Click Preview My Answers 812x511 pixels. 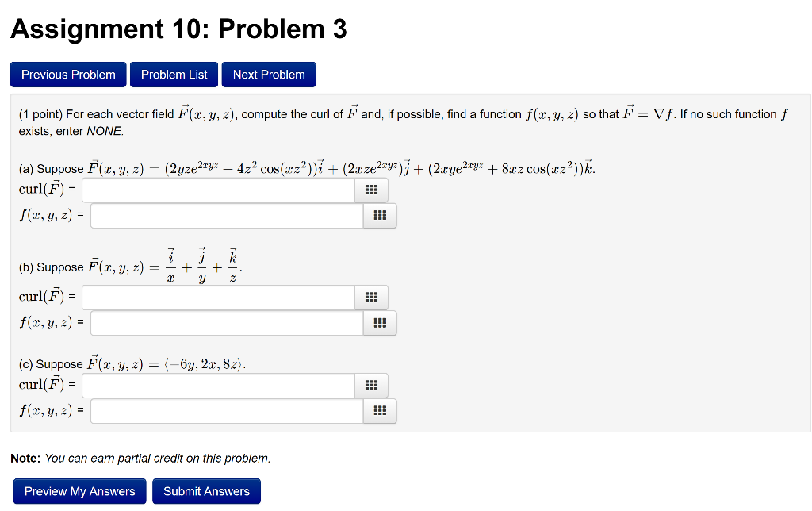(x=79, y=490)
